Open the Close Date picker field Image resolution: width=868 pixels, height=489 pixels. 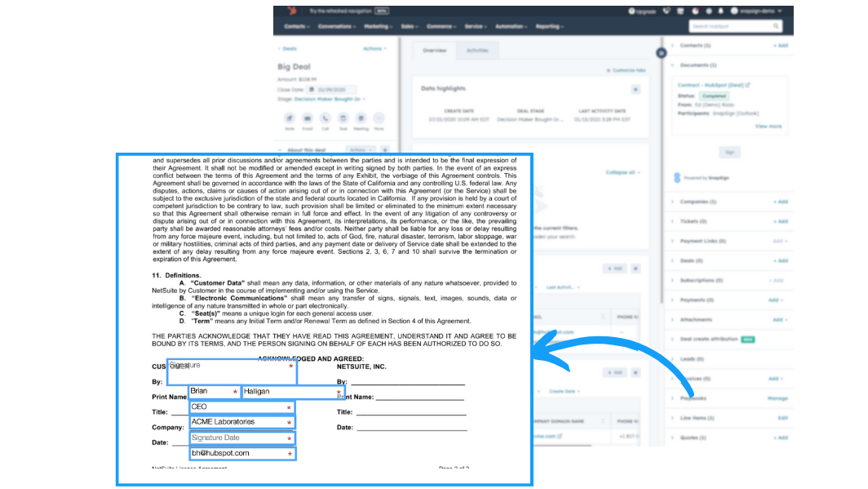(331, 89)
